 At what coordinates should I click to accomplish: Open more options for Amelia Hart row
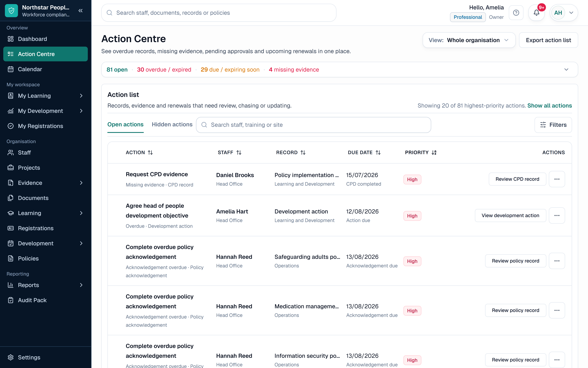(x=557, y=215)
